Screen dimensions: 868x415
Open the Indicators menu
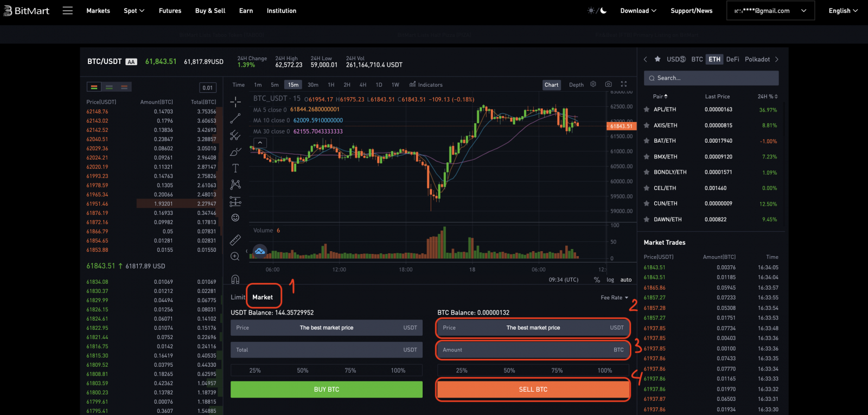pyautogui.click(x=426, y=85)
